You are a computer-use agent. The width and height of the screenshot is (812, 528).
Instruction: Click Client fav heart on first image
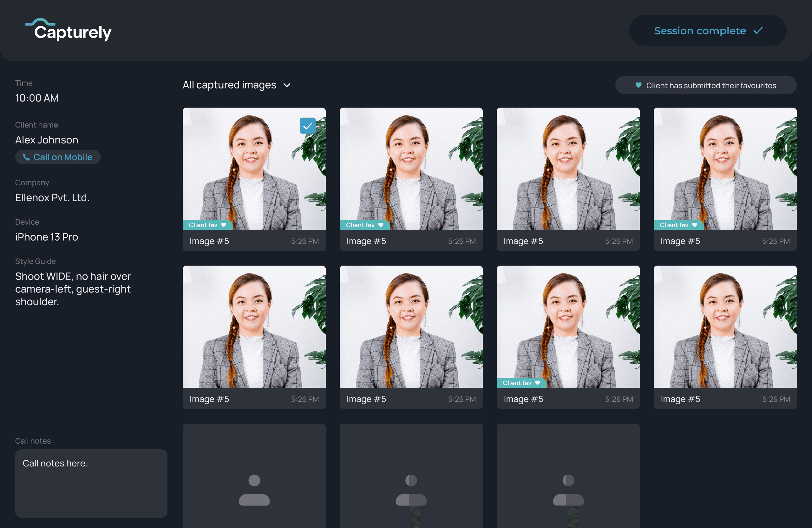point(224,225)
